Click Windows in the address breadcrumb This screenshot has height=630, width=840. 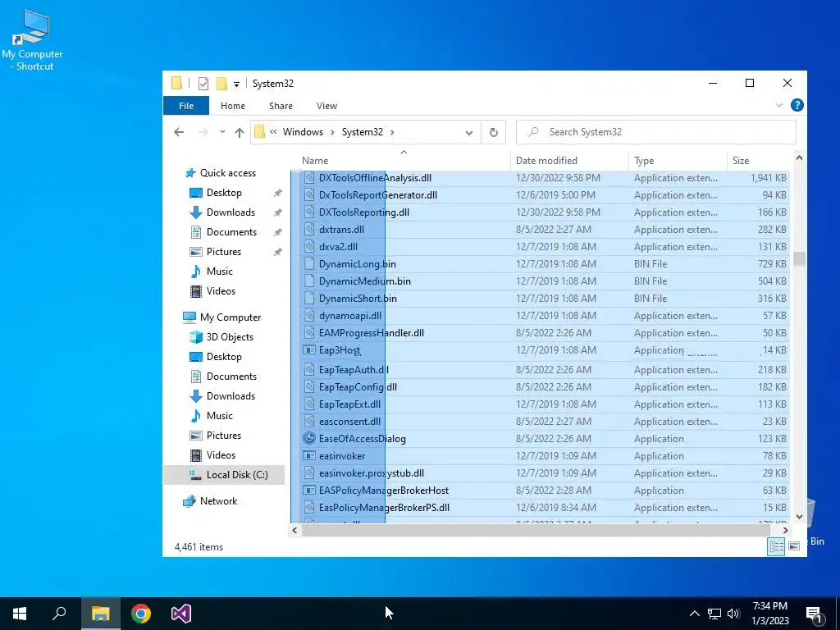[x=303, y=132]
